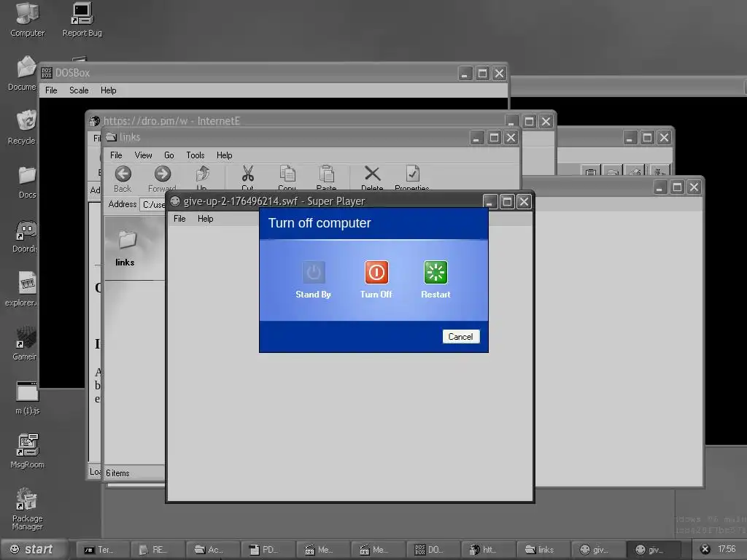
Task: Open File menu in links window
Action: click(116, 155)
